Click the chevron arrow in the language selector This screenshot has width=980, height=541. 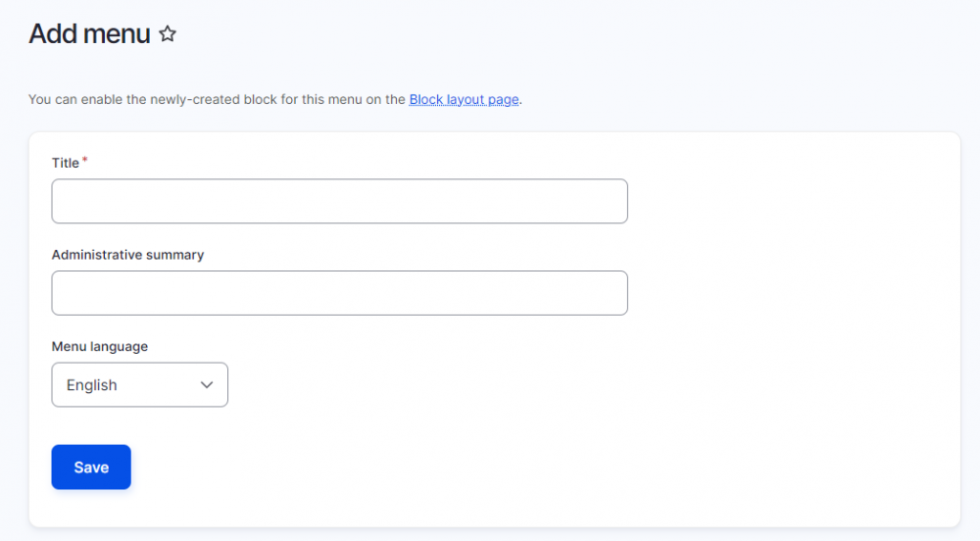click(207, 385)
